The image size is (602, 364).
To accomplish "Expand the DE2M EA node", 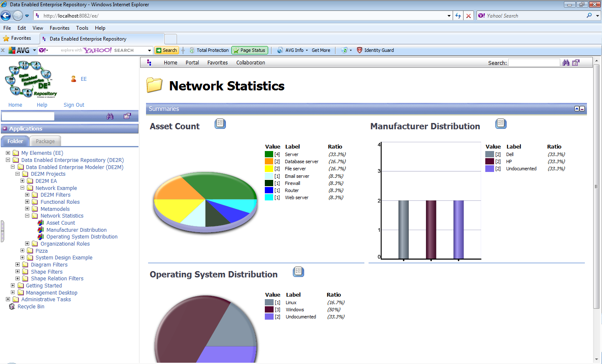I will [23, 181].
